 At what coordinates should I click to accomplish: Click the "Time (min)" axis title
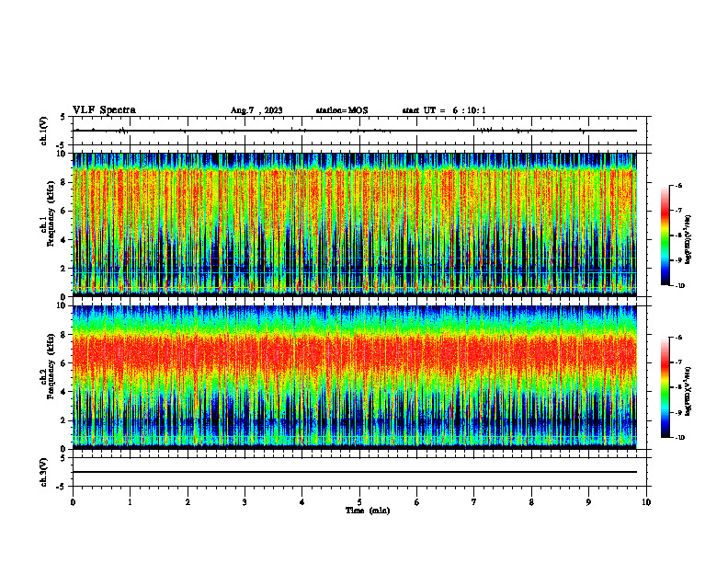tap(368, 511)
